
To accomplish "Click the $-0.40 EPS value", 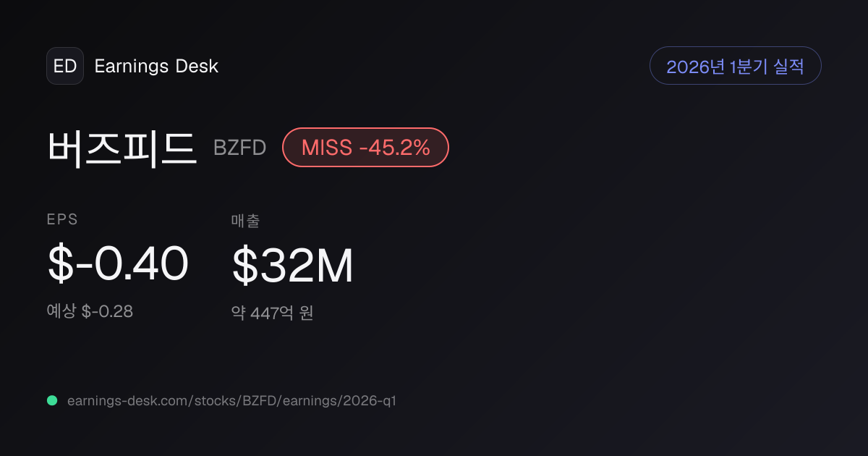I will pyautogui.click(x=118, y=263).
